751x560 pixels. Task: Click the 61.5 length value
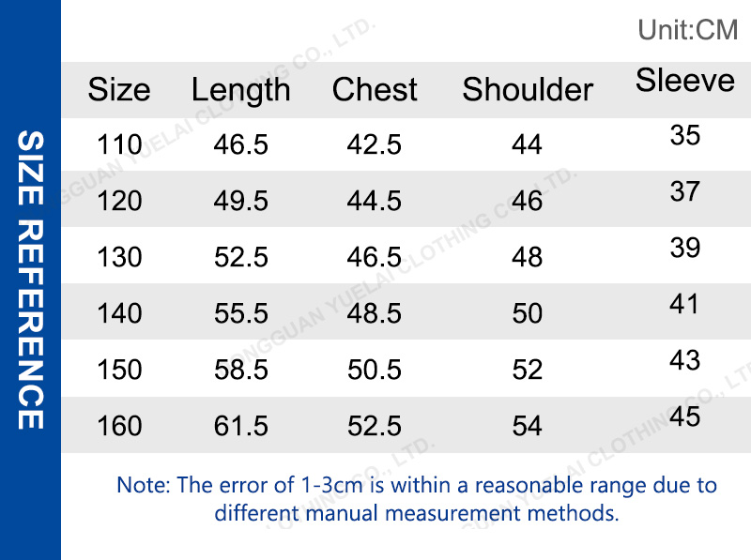tap(241, 426)
